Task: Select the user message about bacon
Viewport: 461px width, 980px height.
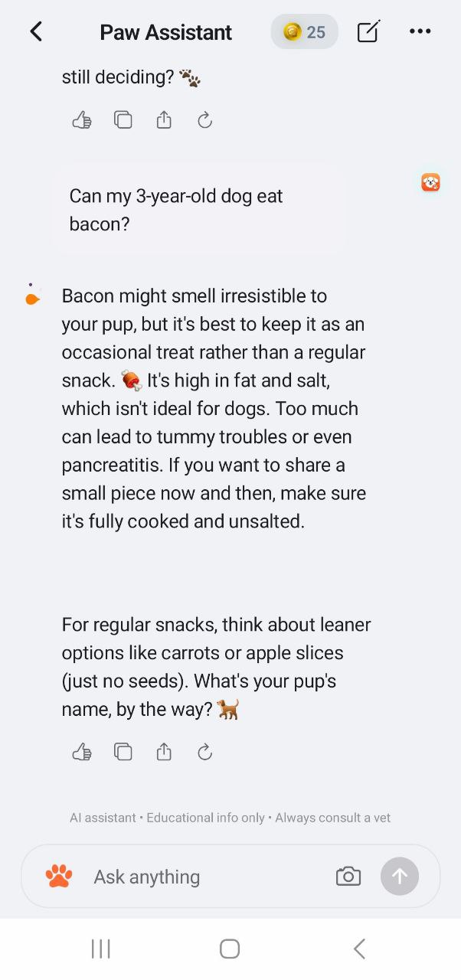Action: tap(199, 210)
